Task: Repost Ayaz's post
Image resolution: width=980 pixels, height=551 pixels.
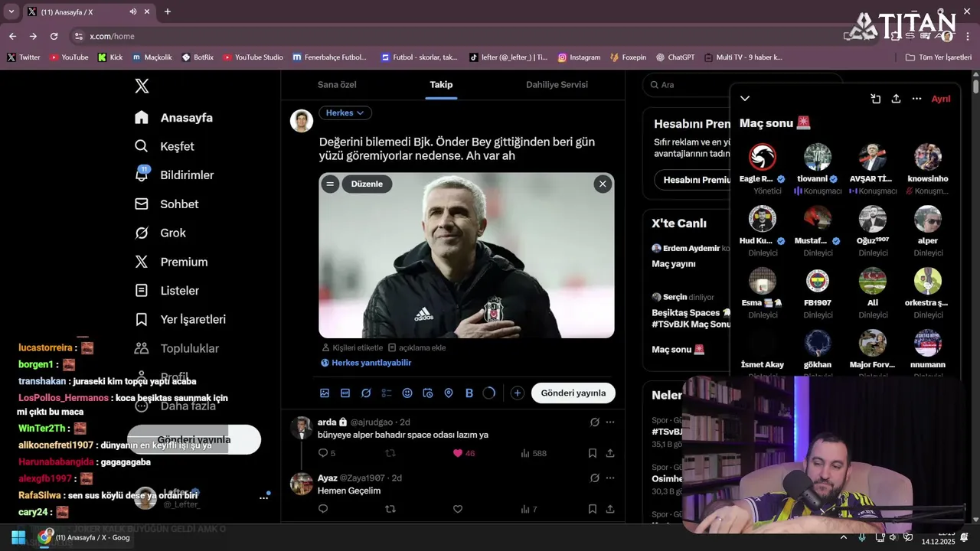Action: pyautogui.click(x=390, y=509)
